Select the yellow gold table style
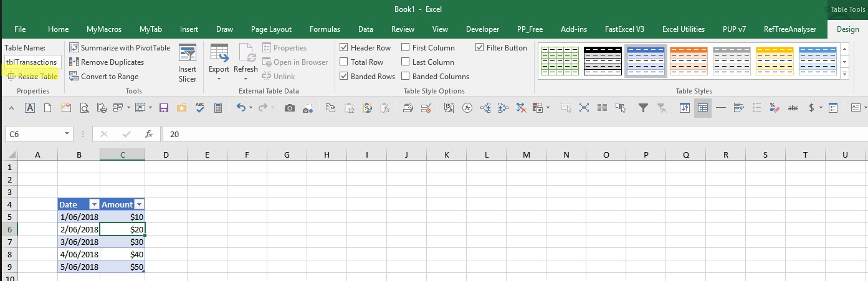 (775, 60)
